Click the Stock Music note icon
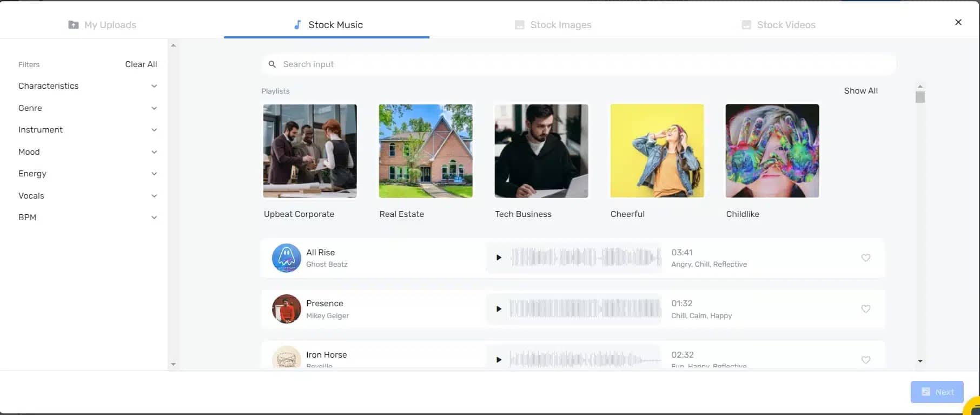Screen dimensions: 980x415 coord(297,25)
